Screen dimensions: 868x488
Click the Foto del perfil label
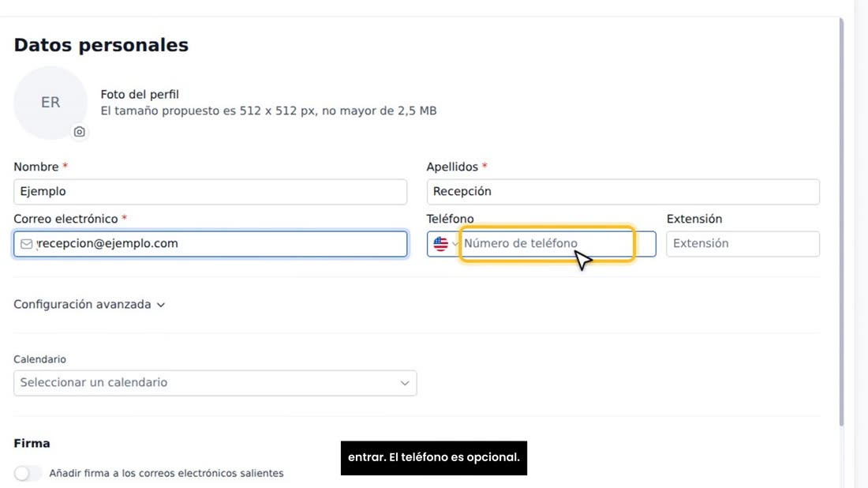(140, 95)
